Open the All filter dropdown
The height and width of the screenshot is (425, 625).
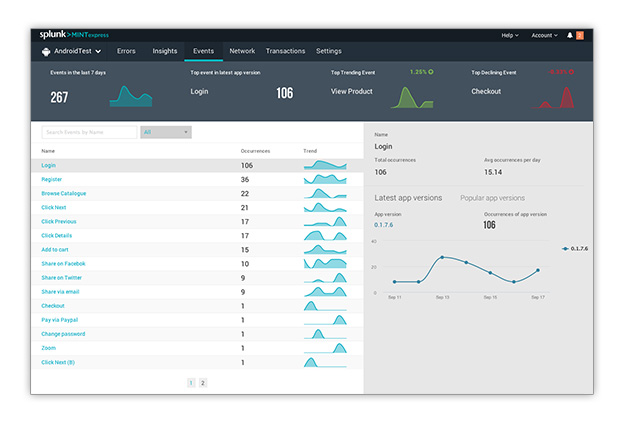(166, 132)
